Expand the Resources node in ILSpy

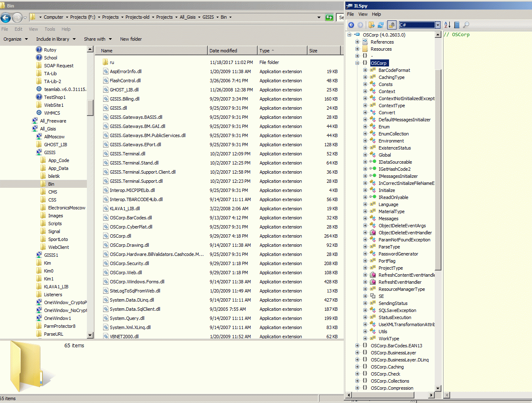pyautogui.click(x=357, y=49)
